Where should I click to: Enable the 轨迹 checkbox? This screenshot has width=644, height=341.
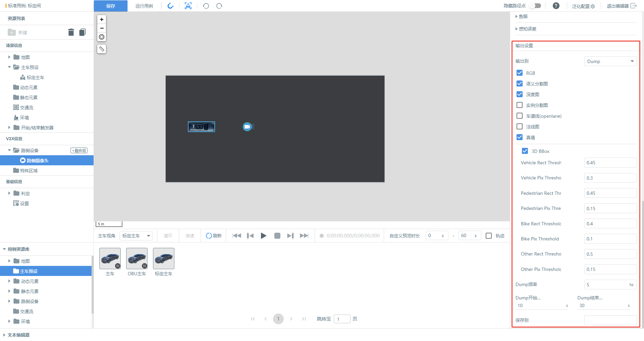click(489, 236)
